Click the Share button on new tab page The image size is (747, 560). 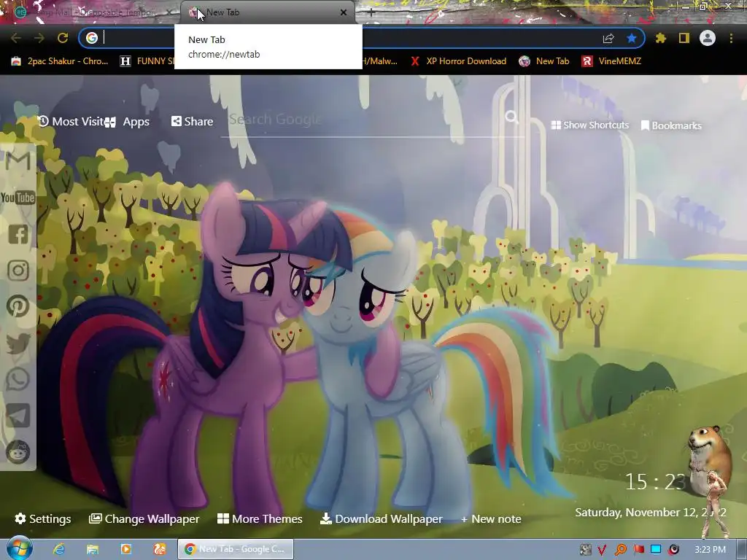click(192, 122)
